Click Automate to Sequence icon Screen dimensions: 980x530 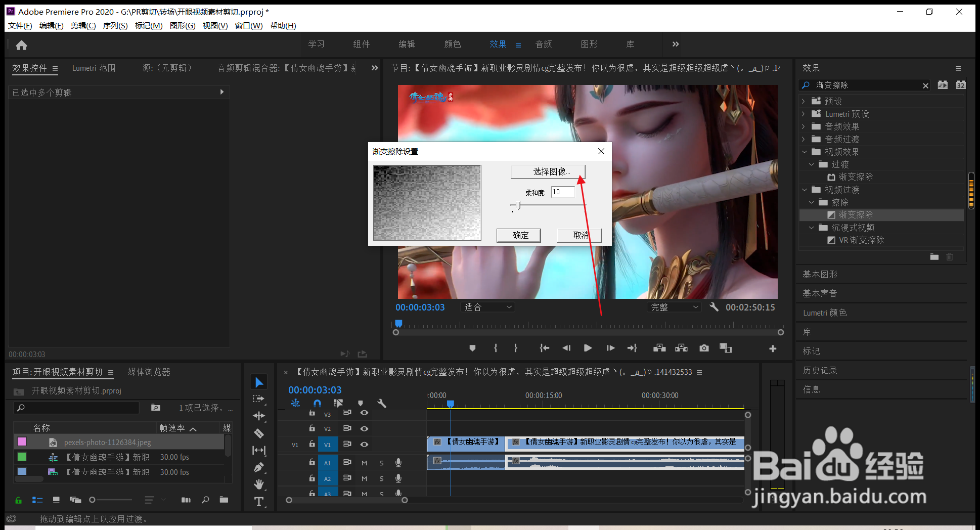186,500
